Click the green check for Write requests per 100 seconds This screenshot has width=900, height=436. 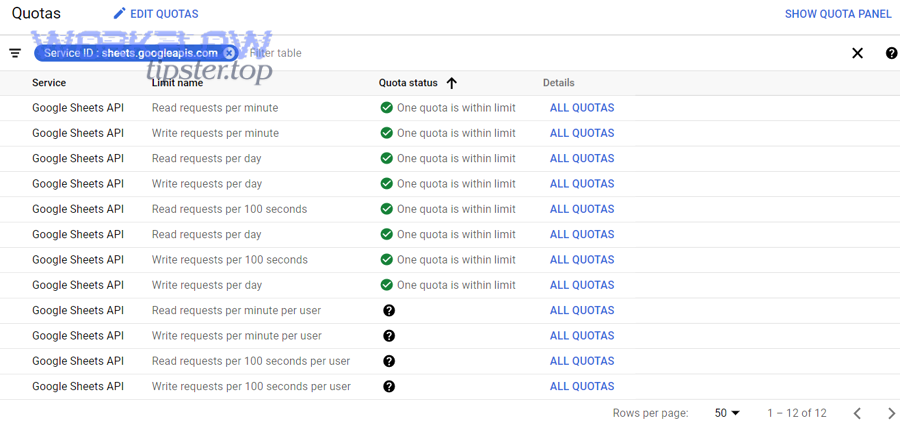click(386, 259)
